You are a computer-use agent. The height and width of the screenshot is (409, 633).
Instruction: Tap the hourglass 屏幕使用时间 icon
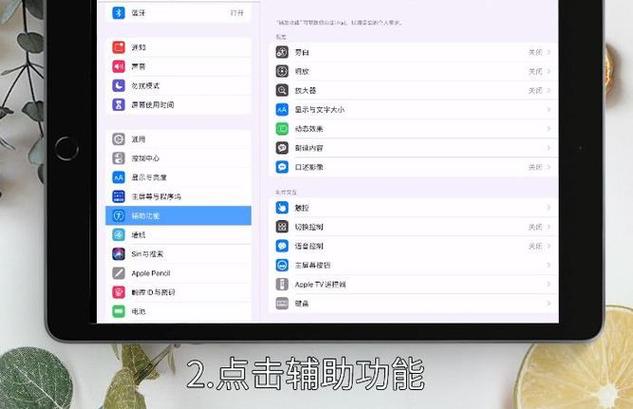[118, 105]
